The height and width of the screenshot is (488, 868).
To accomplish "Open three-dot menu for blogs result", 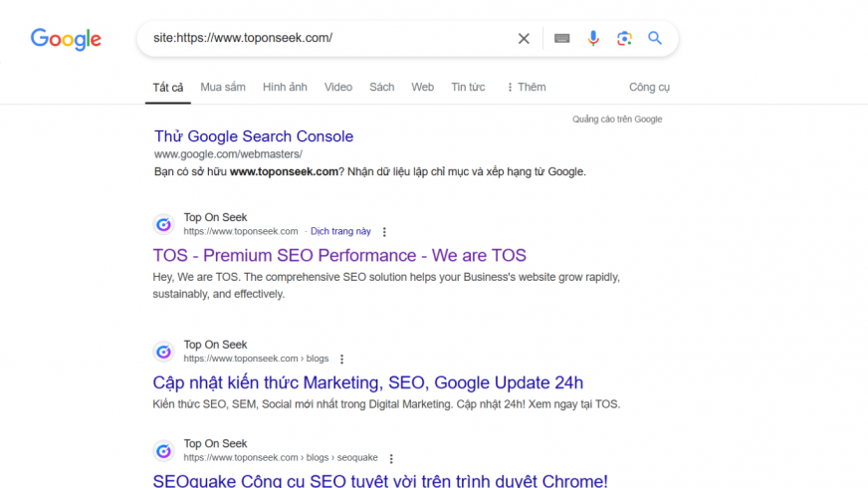I will point(341,360).
